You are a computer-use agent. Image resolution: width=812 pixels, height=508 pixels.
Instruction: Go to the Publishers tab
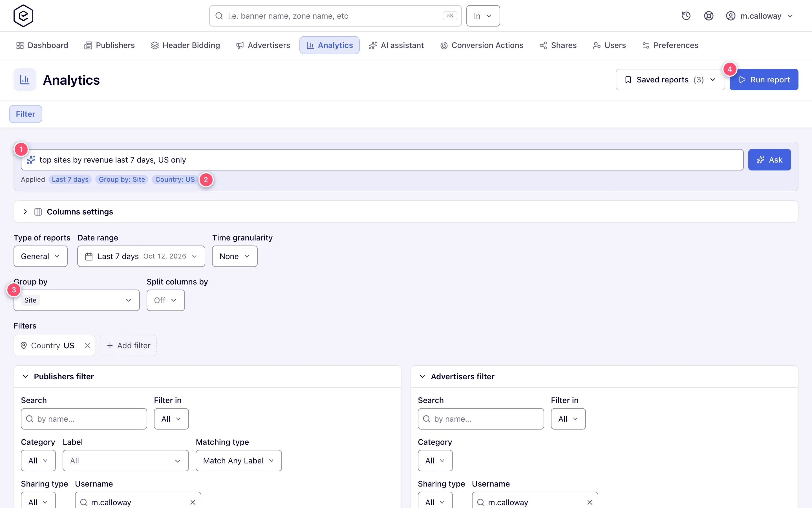pyautogui.click(x=109, y=45)
